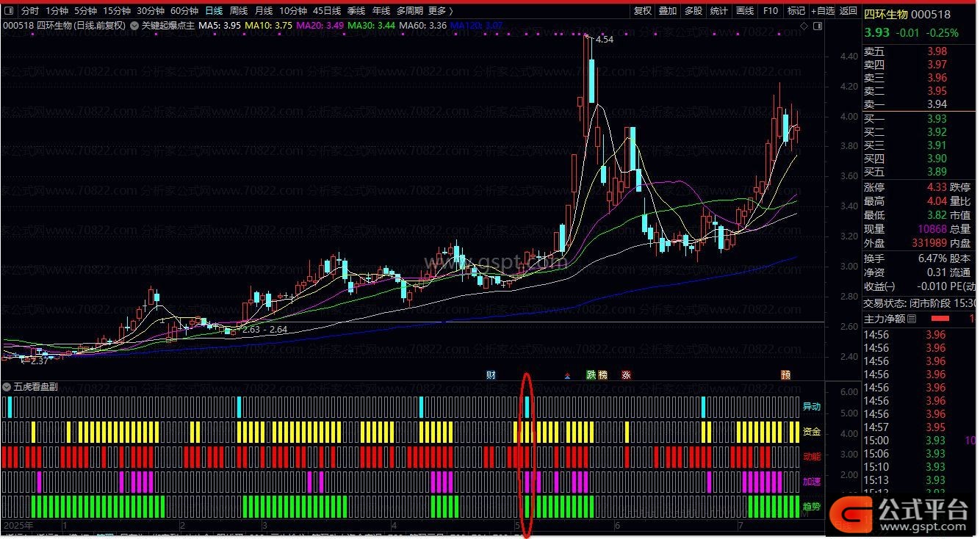Click the 财 marker icon on the chart

point(491,375)
